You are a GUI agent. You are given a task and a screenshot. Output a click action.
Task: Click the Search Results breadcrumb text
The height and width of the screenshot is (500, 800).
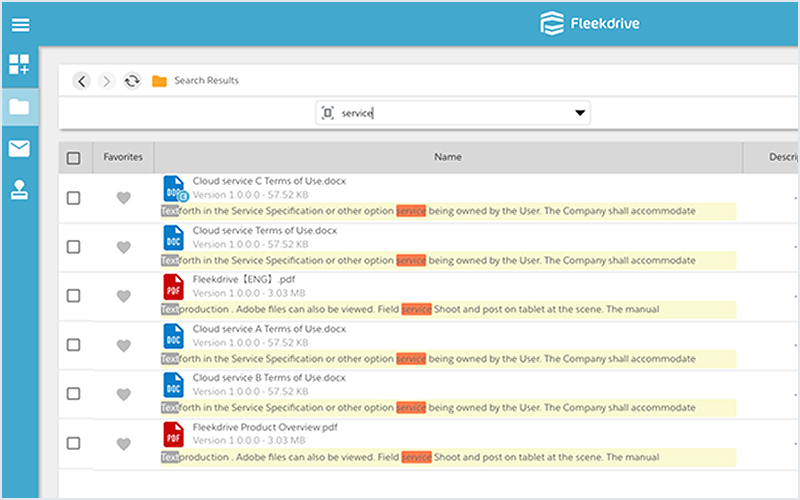[x=206, y=81]
